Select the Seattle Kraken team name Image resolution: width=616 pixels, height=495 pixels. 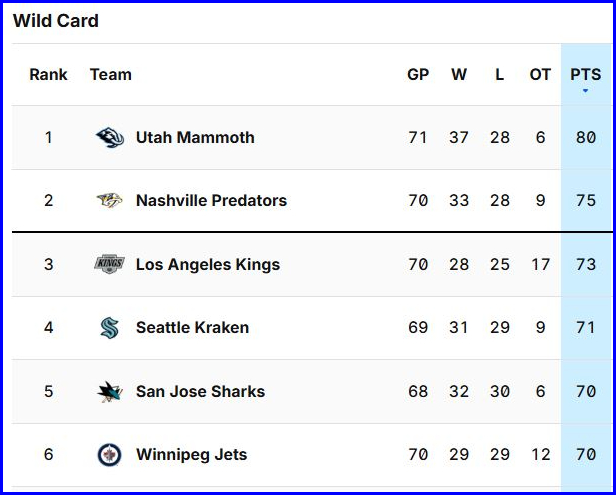(192, 328)
